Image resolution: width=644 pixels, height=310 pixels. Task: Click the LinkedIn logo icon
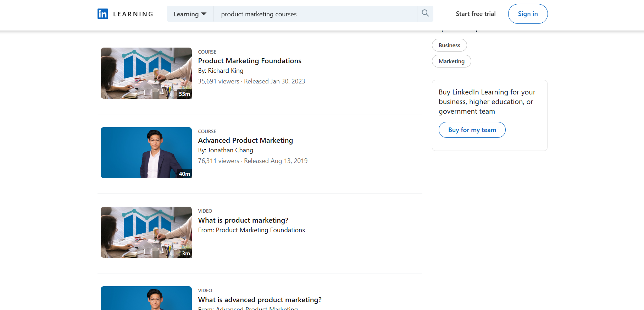coord(103,14)
